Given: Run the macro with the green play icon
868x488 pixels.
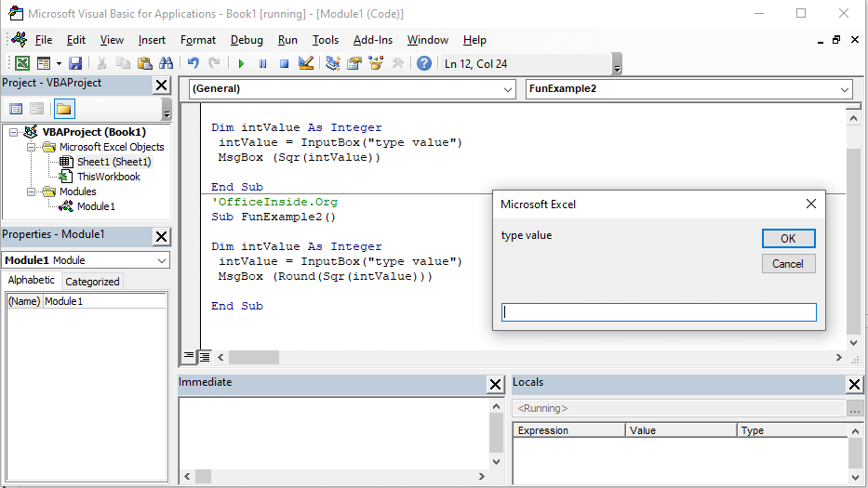Looking at the screenshot, I should click(241, 63).
